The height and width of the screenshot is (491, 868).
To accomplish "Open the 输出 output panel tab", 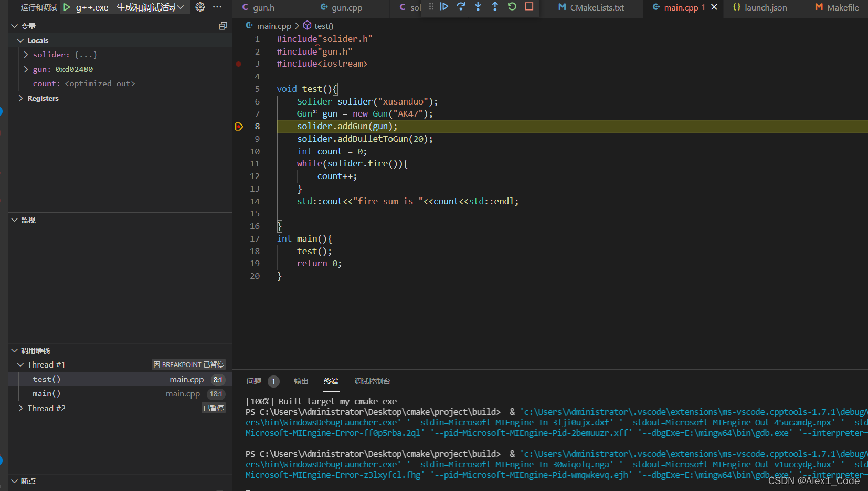I will pyautogui.click(x=301, y=381).
